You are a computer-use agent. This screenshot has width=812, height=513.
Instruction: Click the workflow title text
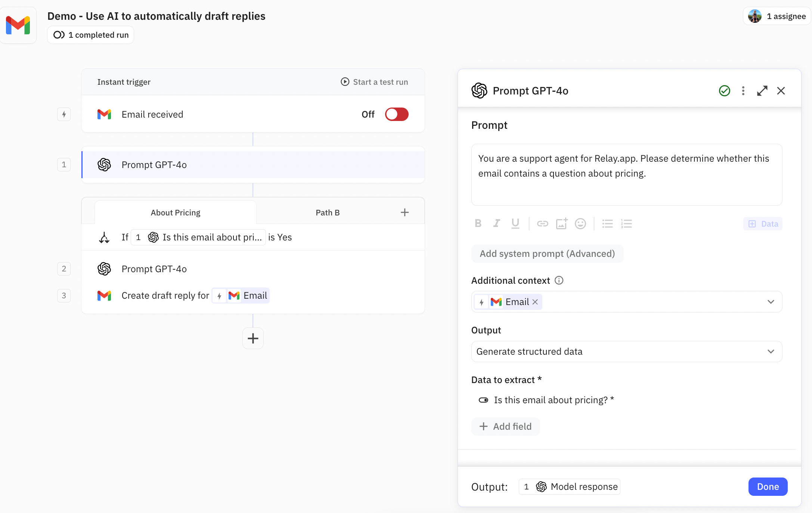click(x=156, y=16)
